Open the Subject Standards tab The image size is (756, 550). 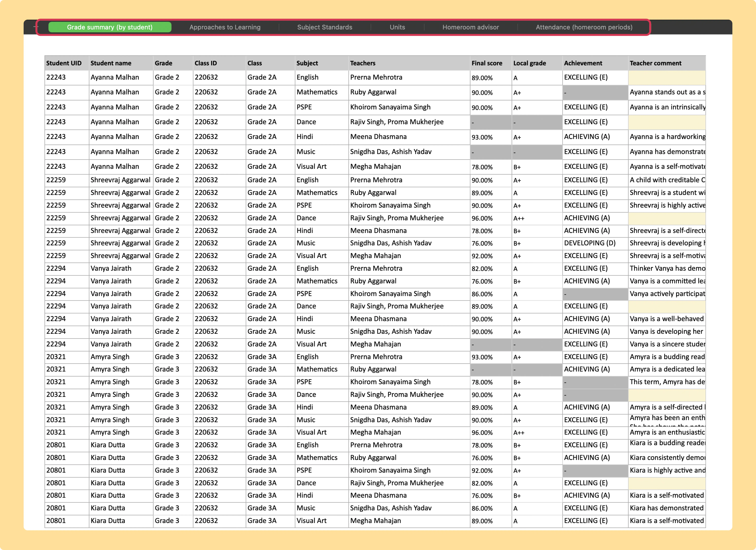325,27
